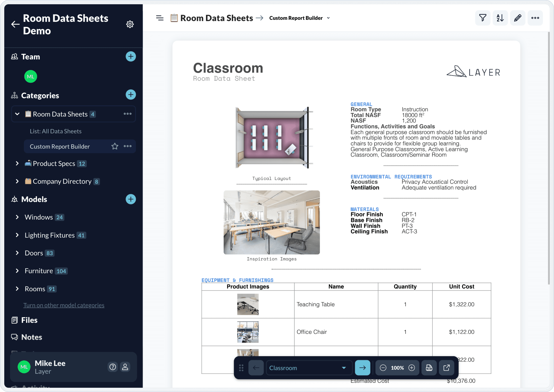The image size is (554, 392).
Task: Click List: All Data Sheets menu item
Action: (55, 131)
